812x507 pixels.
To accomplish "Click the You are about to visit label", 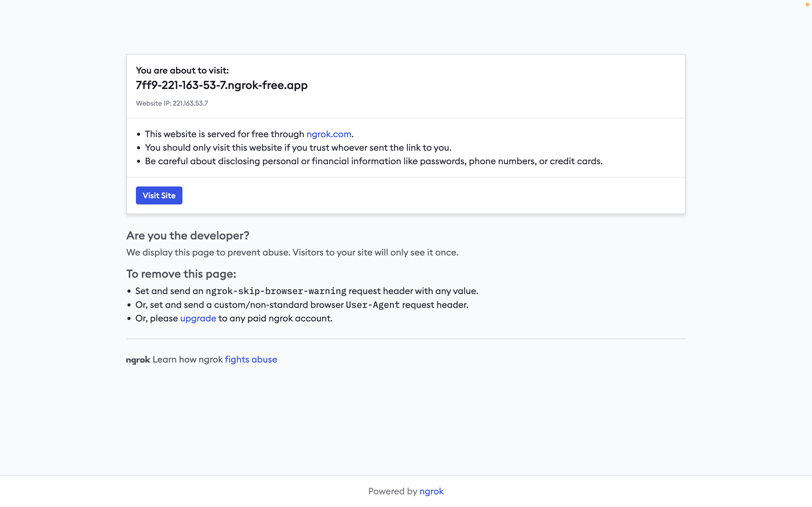I will tap(182, 70).
